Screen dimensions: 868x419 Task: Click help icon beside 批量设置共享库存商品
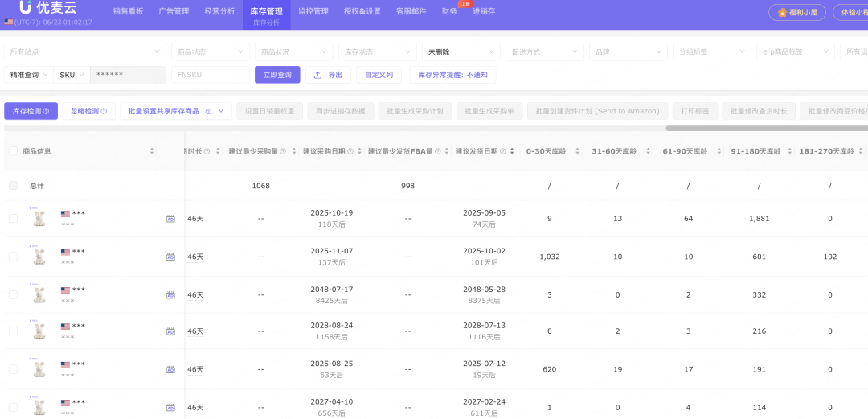pos(209,112)
